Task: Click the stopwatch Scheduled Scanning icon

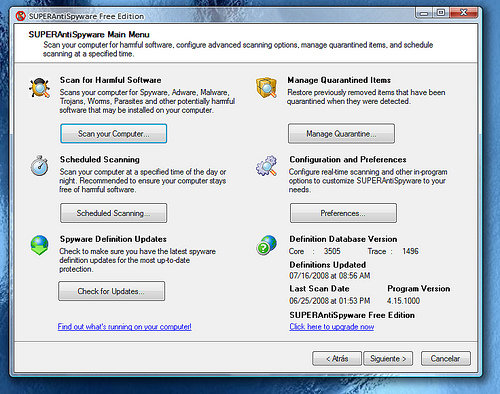Action: click(39, 166)
